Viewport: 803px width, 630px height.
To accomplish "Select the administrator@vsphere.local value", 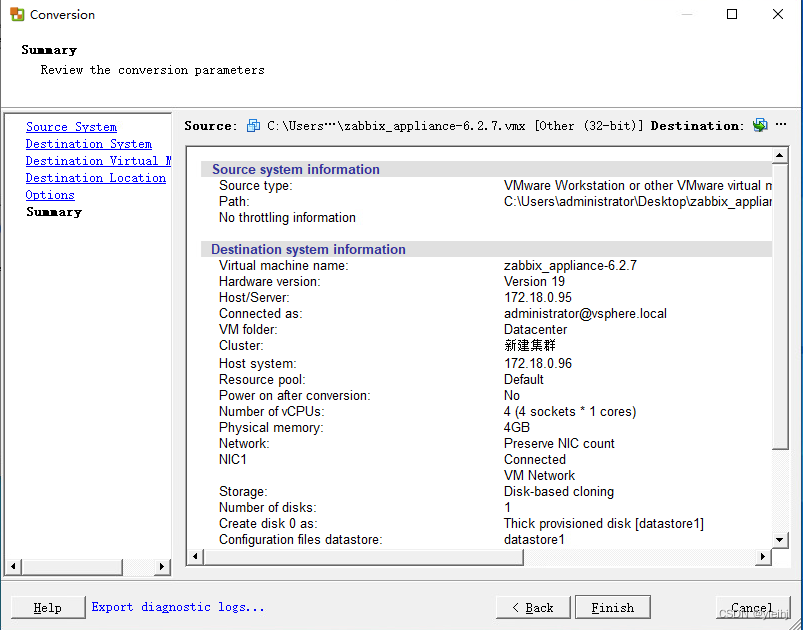I will [x=585, y=313].
